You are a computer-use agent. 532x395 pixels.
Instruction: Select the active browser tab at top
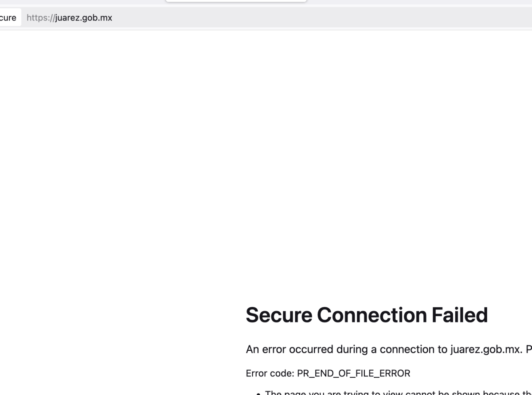point(236,1)
